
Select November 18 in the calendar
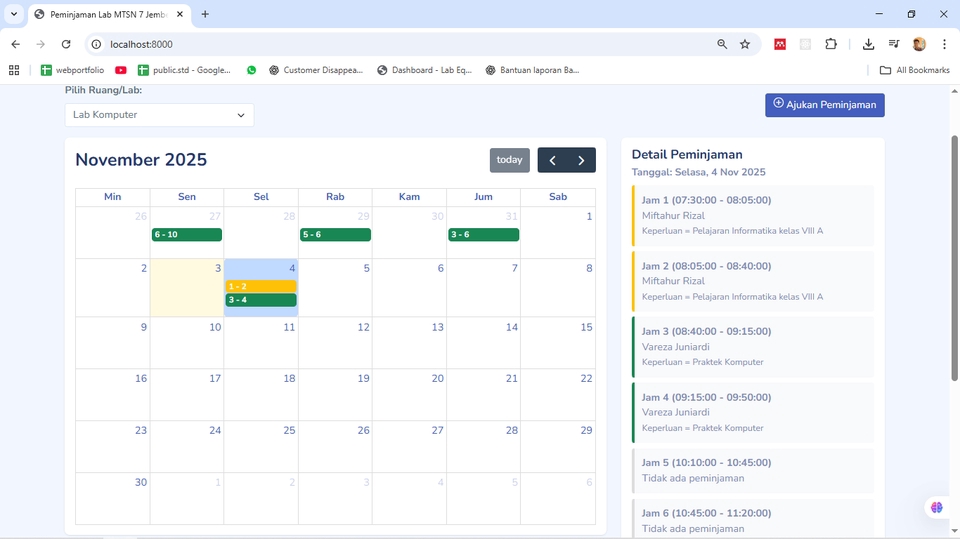coord(261,394)
